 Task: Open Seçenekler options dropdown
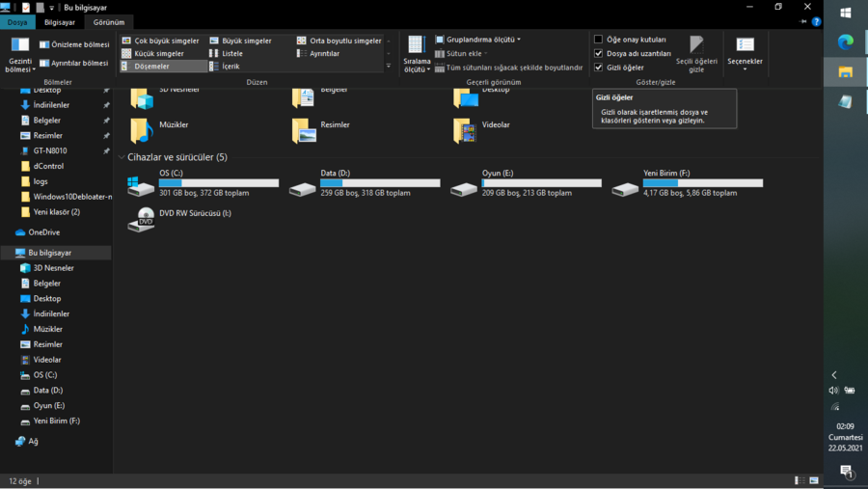pos(745,54)
